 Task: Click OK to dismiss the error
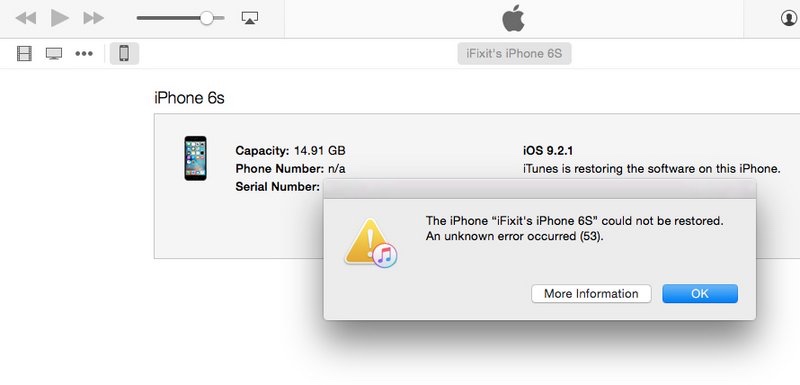click(700, 294)
